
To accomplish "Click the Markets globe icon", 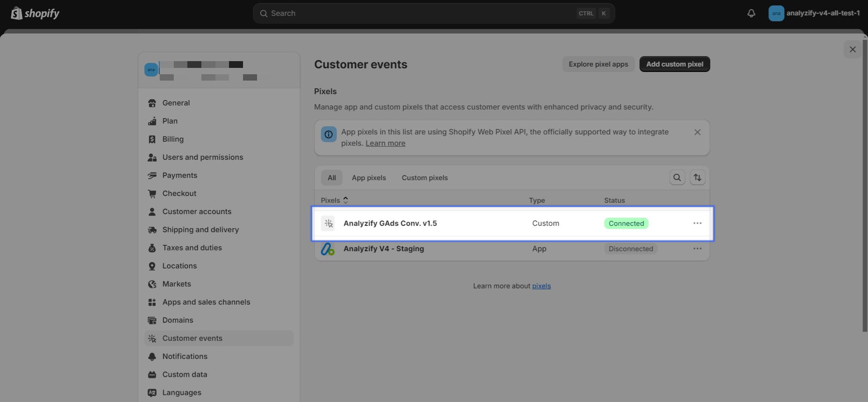I will point(152,284).
